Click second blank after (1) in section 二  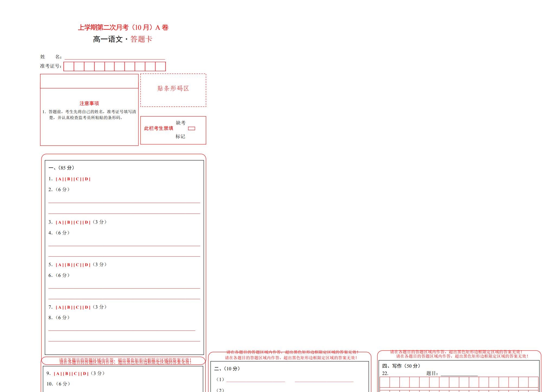point(324,380)
